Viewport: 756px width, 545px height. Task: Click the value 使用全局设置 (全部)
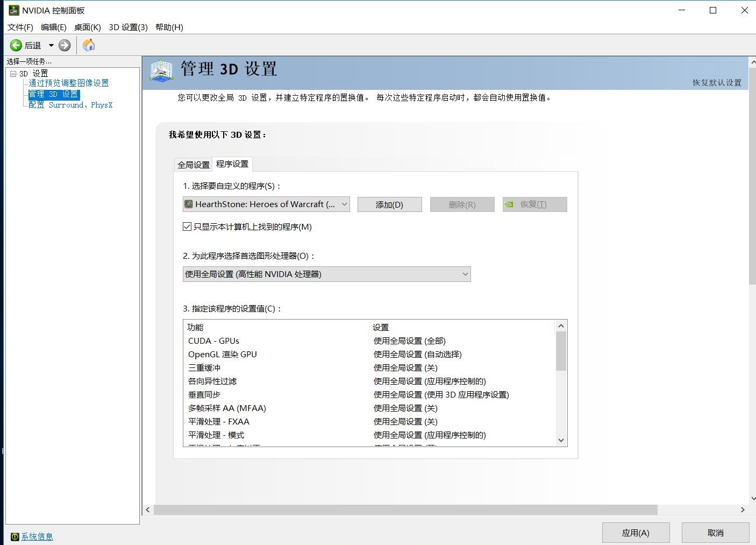[x=410, y=341]
